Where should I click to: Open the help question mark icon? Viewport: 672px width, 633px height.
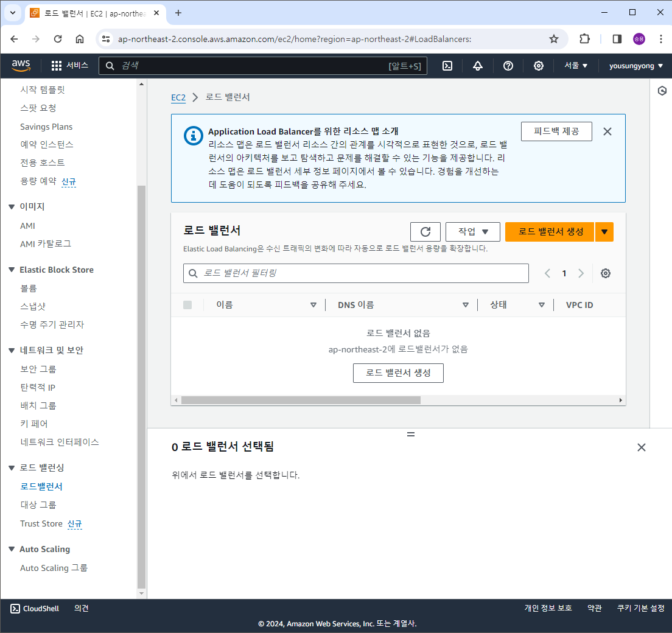tap(508, 66)
